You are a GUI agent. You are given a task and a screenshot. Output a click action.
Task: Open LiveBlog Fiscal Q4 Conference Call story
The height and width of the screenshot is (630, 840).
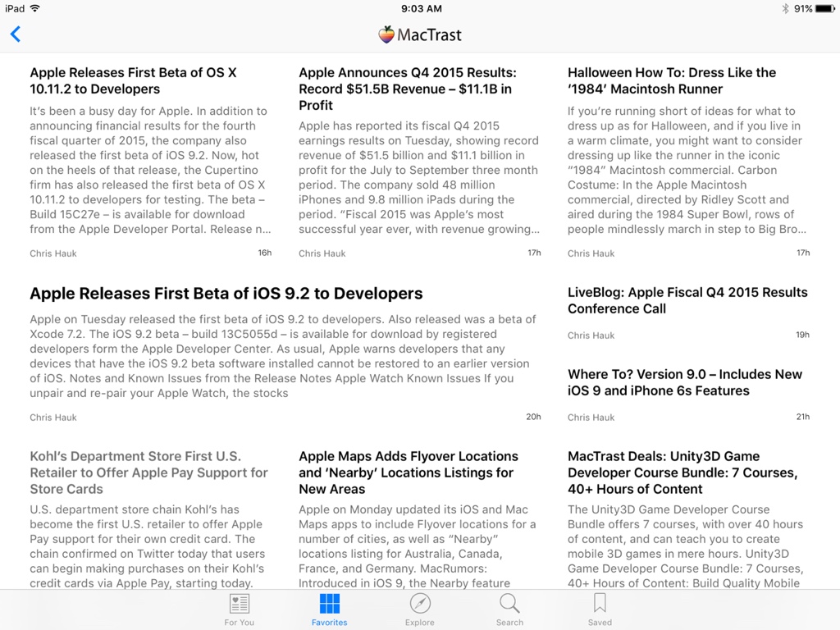687,300
